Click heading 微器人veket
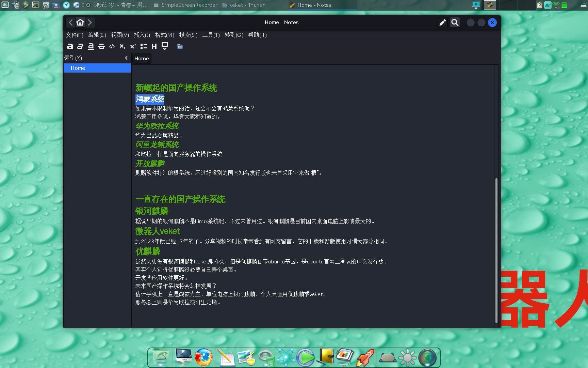This screenshot has width=588, height=368. [158, 231]
